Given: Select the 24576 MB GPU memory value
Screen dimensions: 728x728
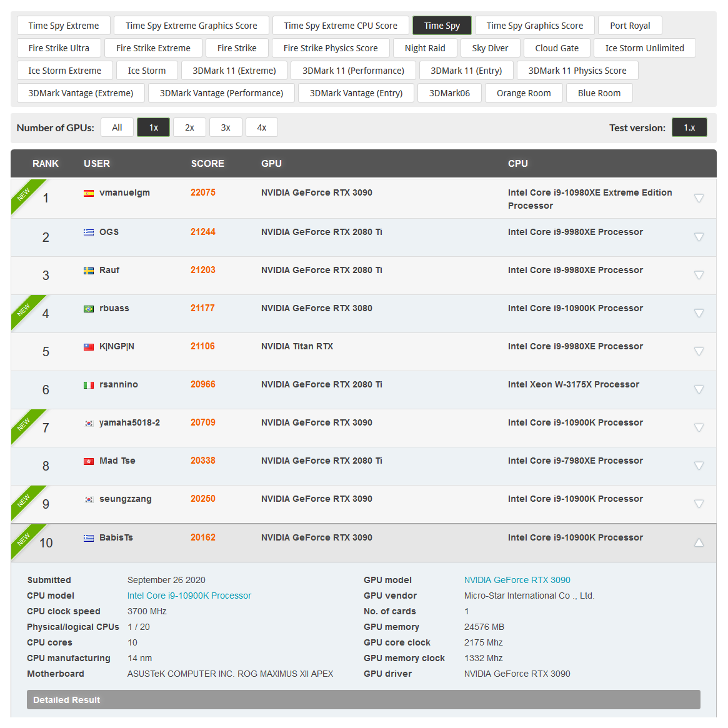Looking at the screenshot, I should point(484,627).
